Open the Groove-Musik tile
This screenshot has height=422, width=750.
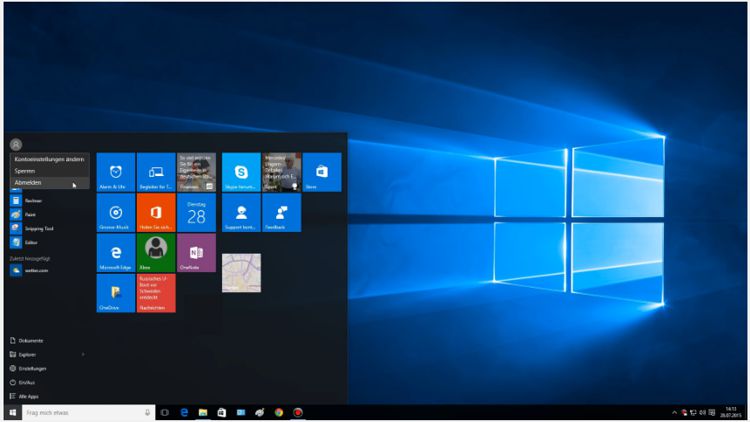pos(115,213)
